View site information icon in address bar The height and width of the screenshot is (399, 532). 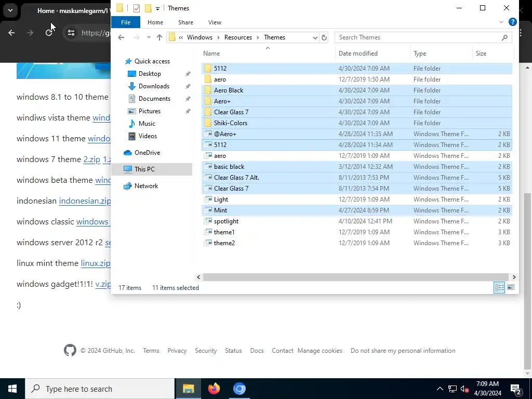pos(71,33)
